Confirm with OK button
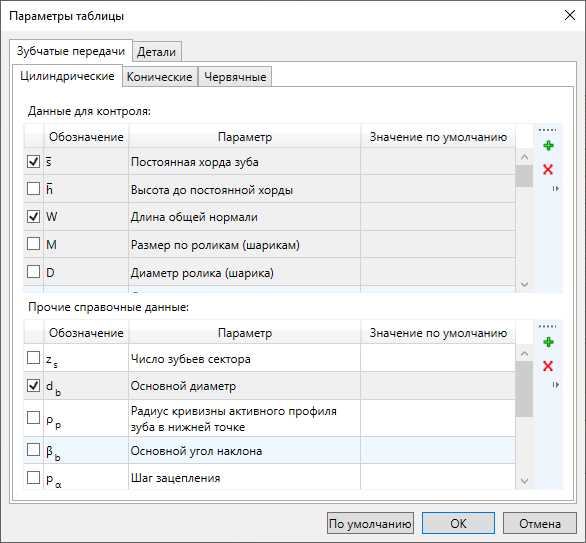 [459, 524]
